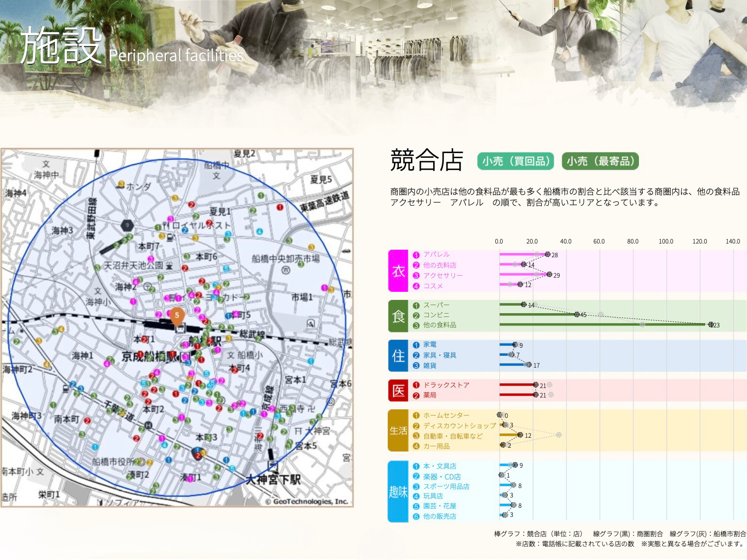Click the ドラックストア legend label

446,385
